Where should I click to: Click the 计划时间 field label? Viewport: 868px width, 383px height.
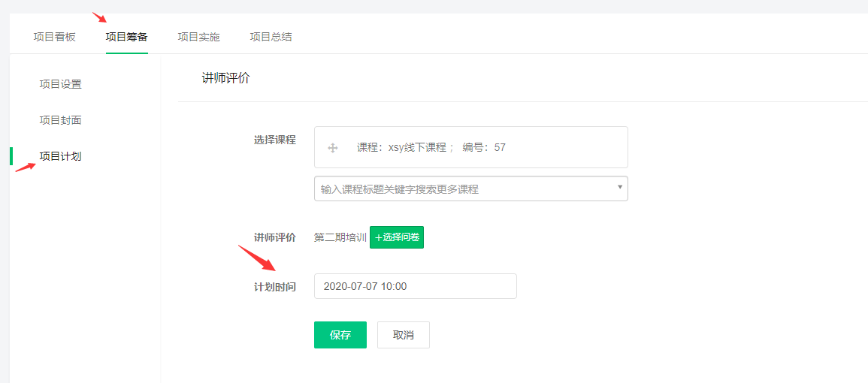coord(274,287)
